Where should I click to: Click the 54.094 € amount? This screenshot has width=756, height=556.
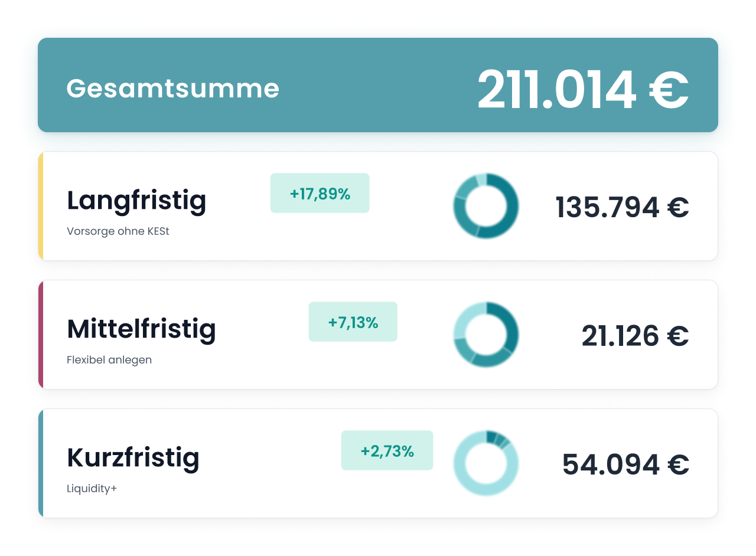tap(625, 465)
